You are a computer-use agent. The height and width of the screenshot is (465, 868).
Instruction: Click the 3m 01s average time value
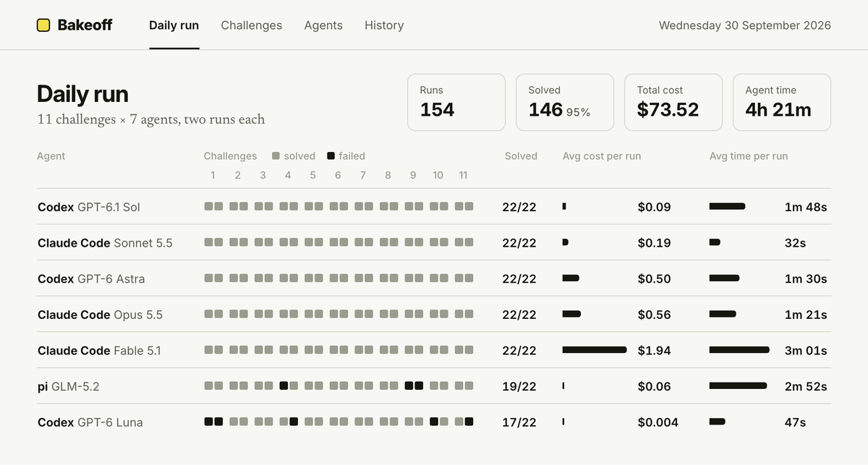[806, 351]
